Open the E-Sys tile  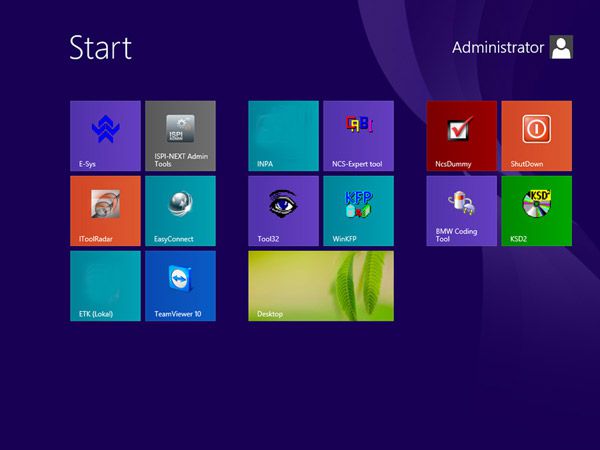105,136
